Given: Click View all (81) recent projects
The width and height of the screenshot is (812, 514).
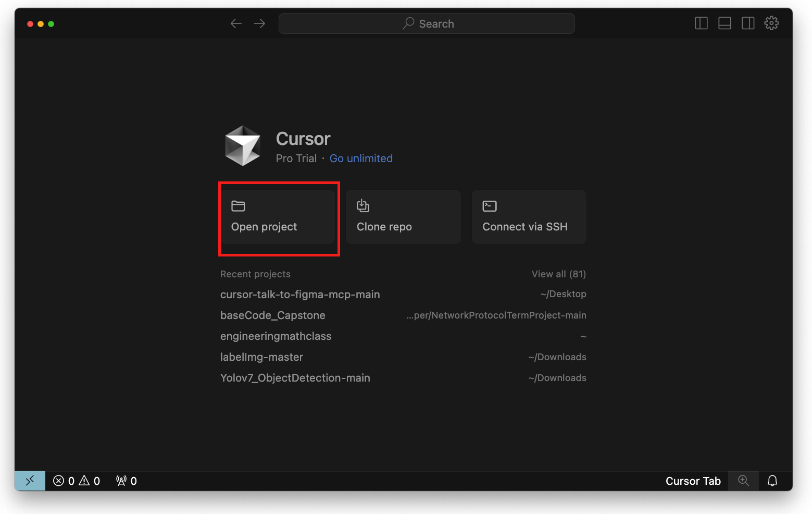Looking at the screenshot, I should (559, 274).
